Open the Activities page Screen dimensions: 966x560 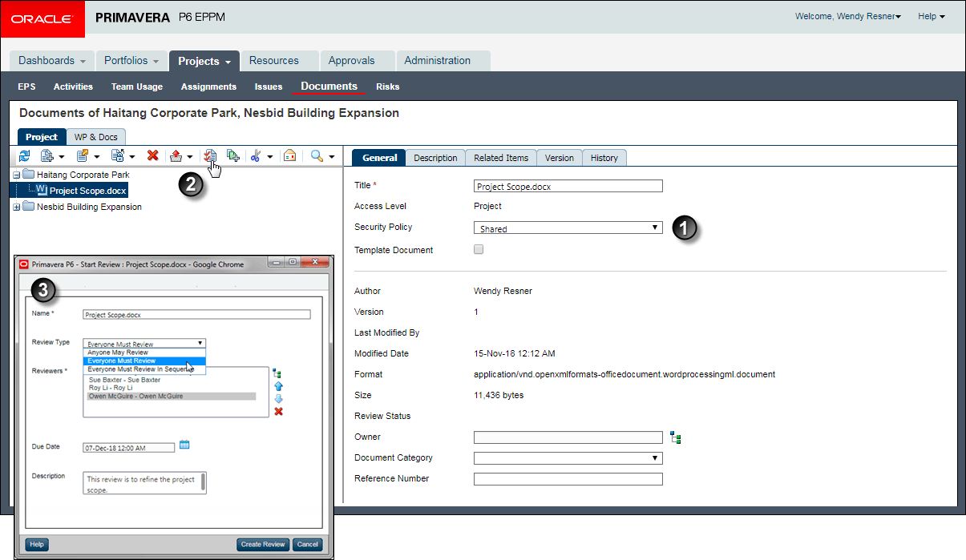pyautogui.click(x=73, y=87)
